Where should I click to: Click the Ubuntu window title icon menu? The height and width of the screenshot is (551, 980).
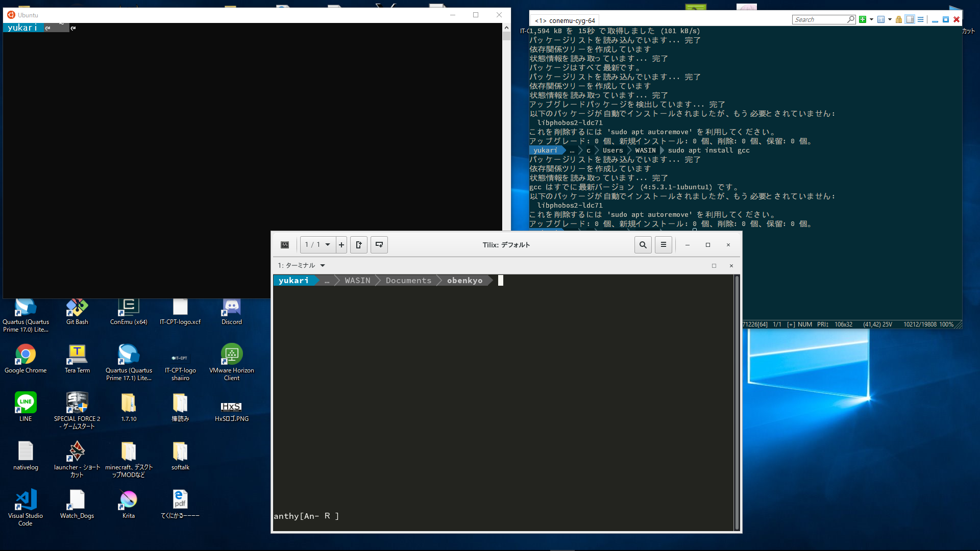click(11, 15)
